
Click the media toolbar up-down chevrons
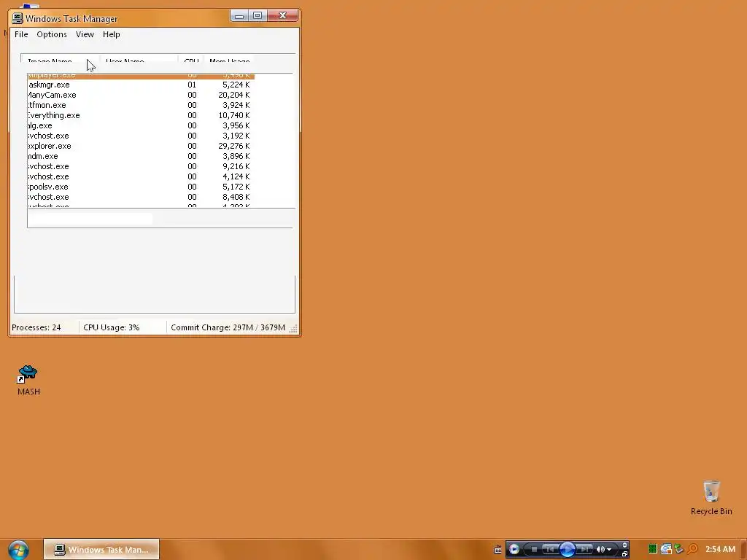[x=624, y=545]
